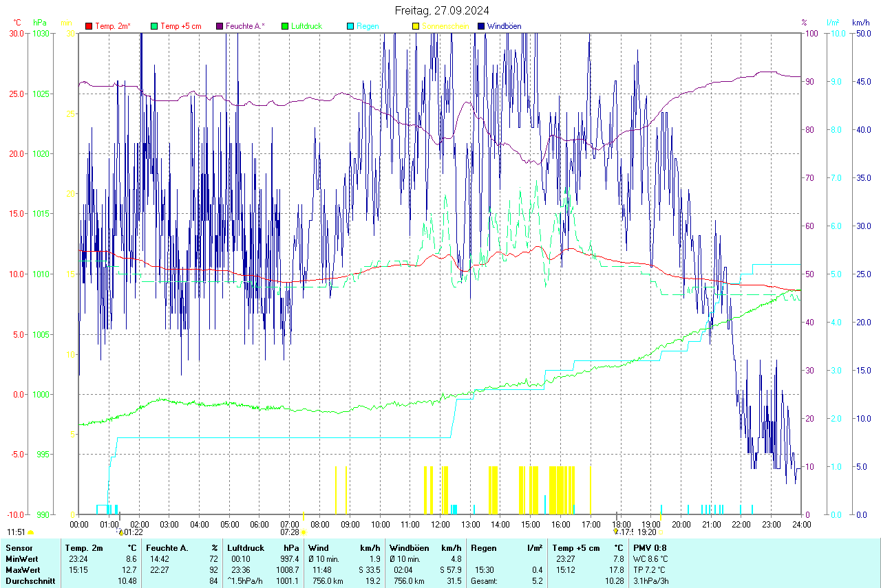This screenshot has height=588, width=881.
Task: Click the 'Windböen' column header in table
Action: (410, 548)
